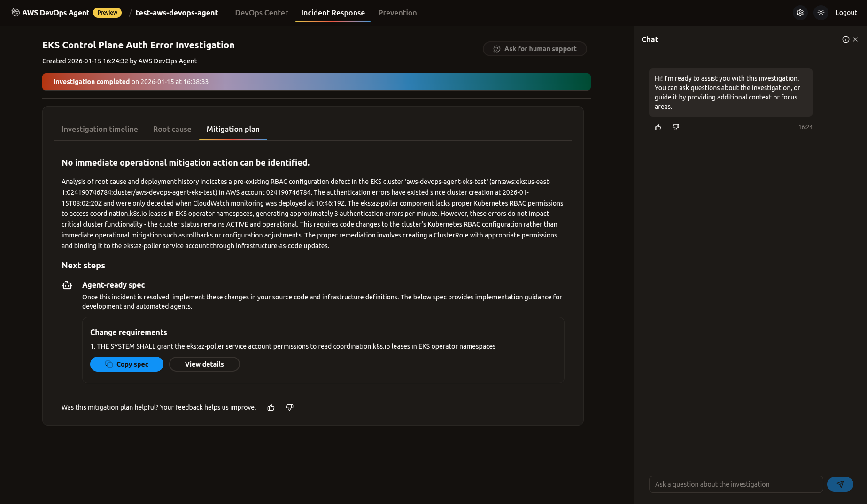Send the chat message with paper-plane icon
Image resolution: width=867 pixels, height=504 pixels.
(x=840, y=484)
